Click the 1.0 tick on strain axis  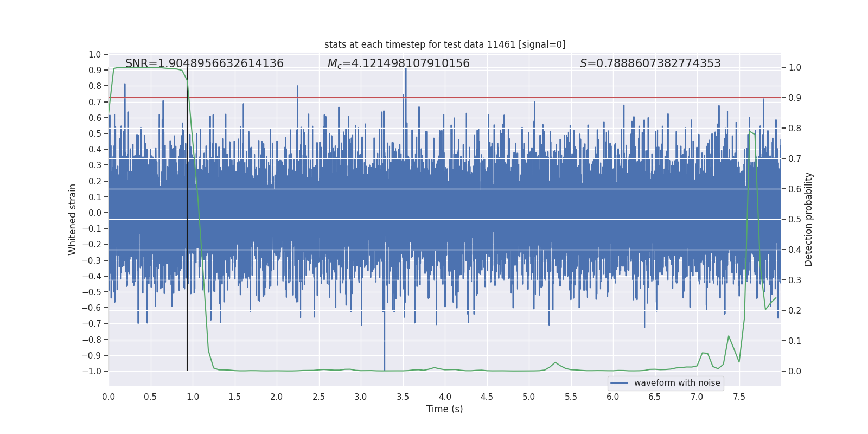tap(95, 54)
